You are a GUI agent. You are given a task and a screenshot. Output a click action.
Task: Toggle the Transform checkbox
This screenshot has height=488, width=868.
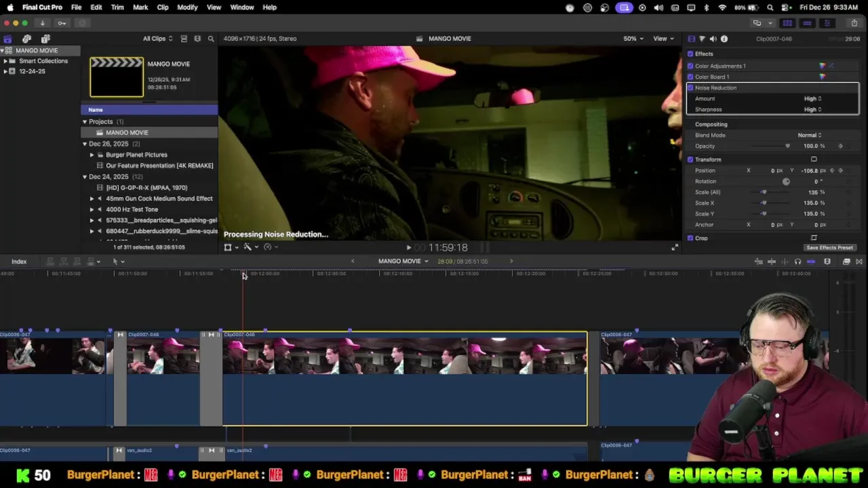click(690, 159)
